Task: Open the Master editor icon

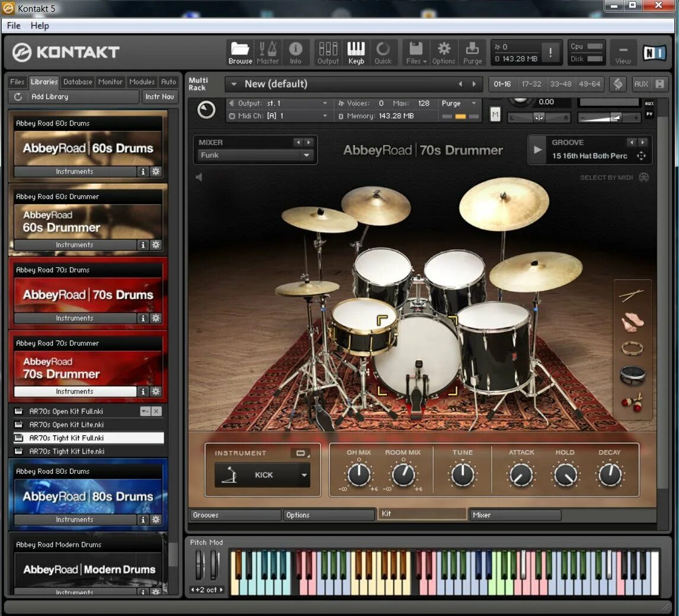Action: (x=268, y=52)
